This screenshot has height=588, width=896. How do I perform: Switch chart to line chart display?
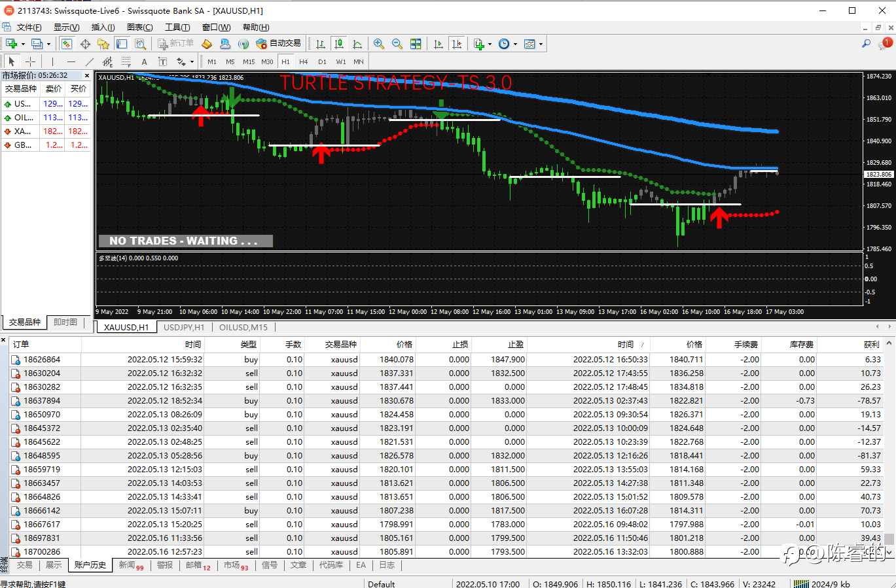tap(357, 44)
